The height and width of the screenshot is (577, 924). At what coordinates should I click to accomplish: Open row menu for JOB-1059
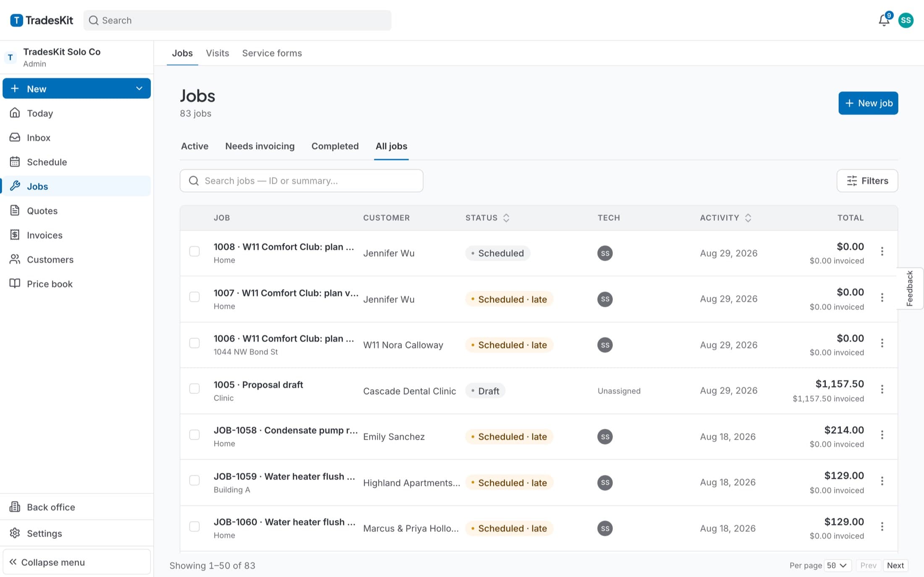pos(882,481)
